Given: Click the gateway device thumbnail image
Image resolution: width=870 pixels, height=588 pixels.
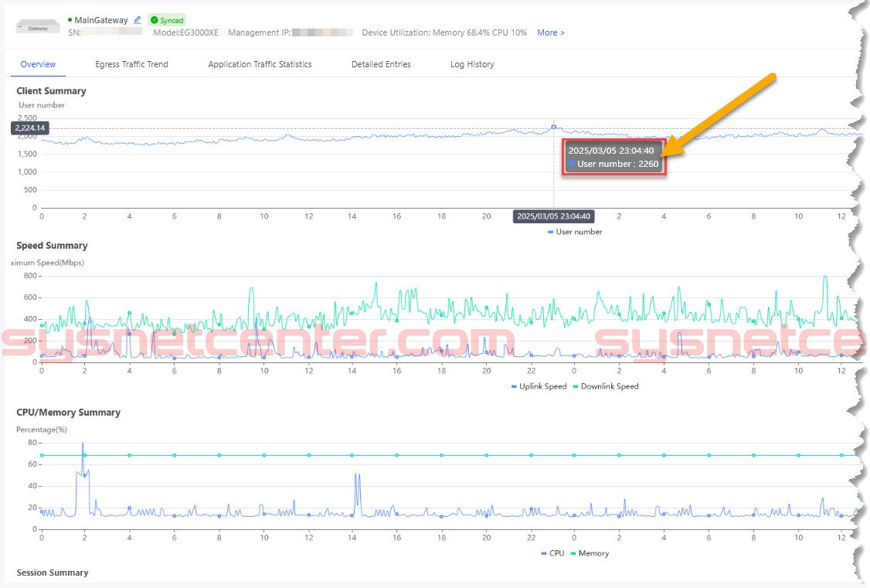Looking at the screenshot, I should pos(38,25).
